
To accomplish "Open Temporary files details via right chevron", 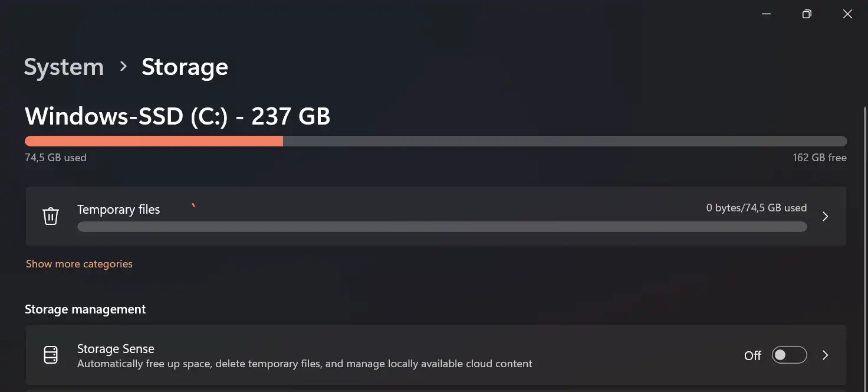I will tap(826, 217).
